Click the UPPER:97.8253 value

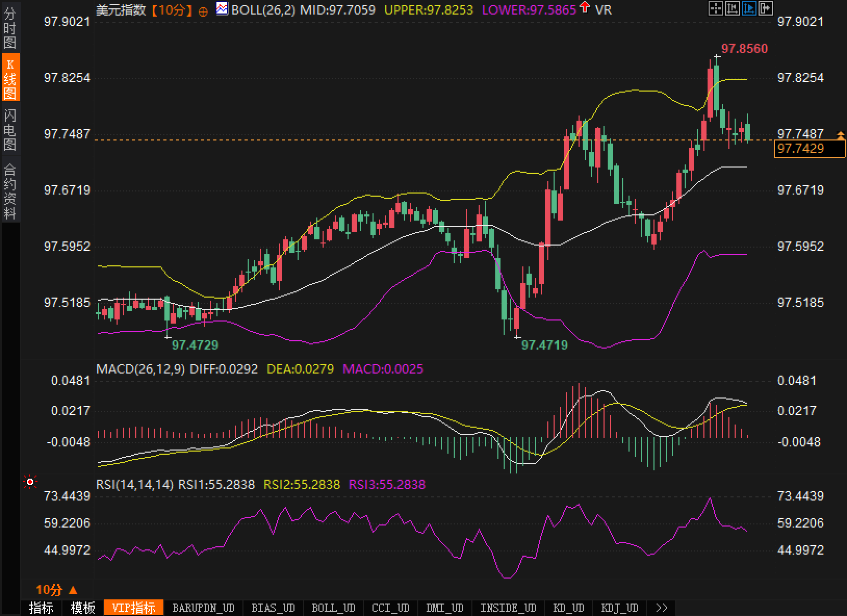(429, 10)
